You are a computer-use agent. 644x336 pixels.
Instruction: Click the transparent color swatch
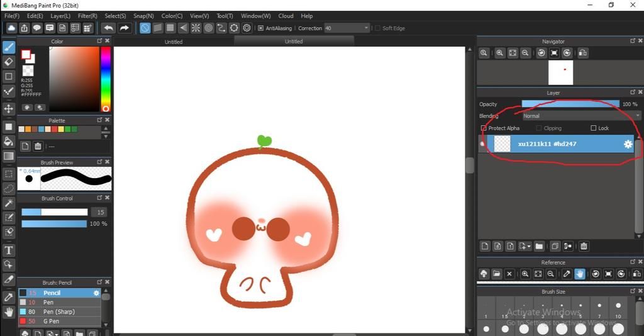click(x=28, y=70)
